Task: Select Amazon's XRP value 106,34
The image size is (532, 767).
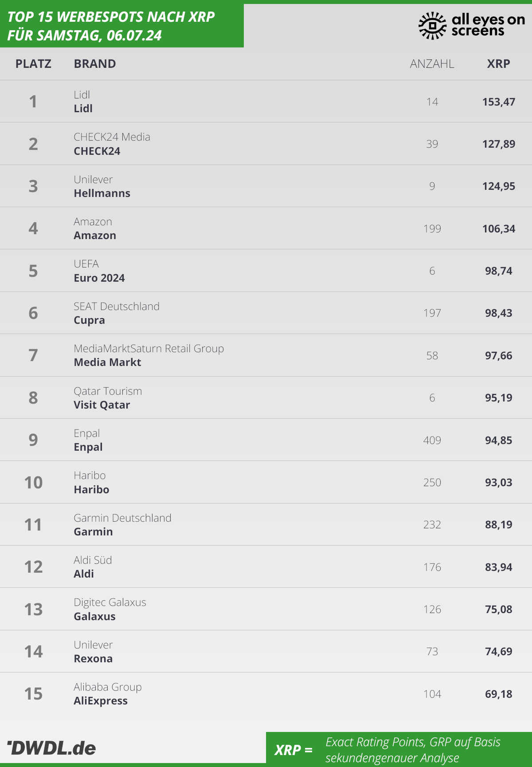Action: 499,229
